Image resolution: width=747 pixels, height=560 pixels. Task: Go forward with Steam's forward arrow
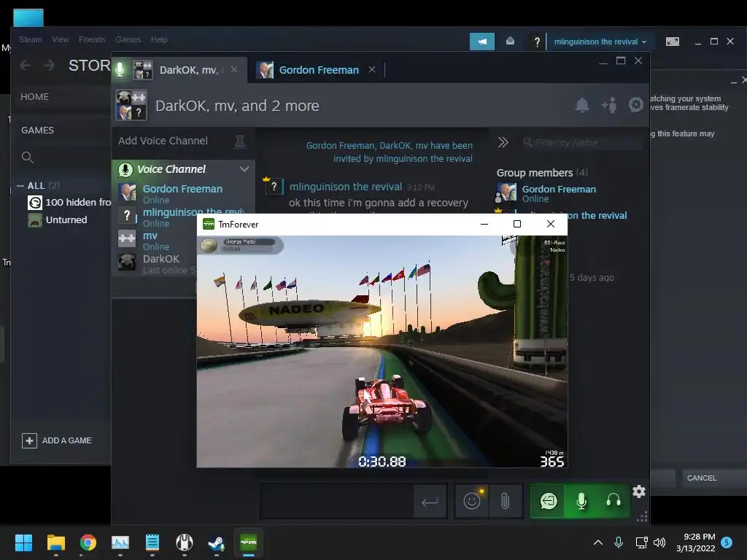49,65
